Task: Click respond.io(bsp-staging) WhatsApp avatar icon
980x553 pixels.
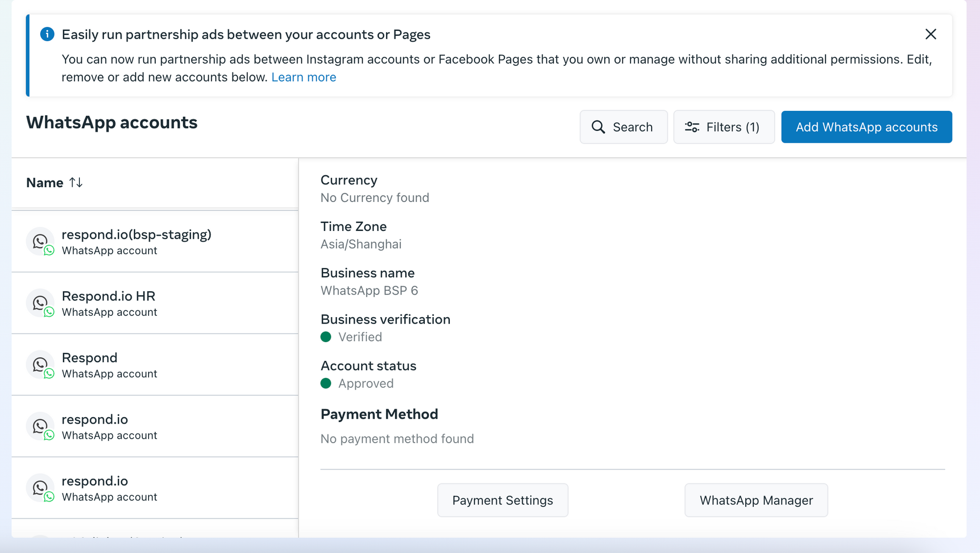Action: [x=40, y=241]
